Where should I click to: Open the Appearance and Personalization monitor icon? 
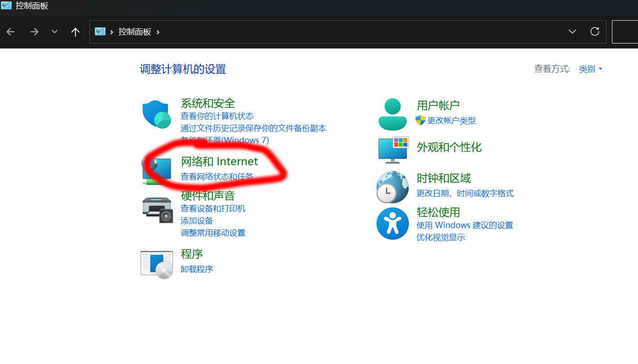pyautogui.click(x=393, y=149)
